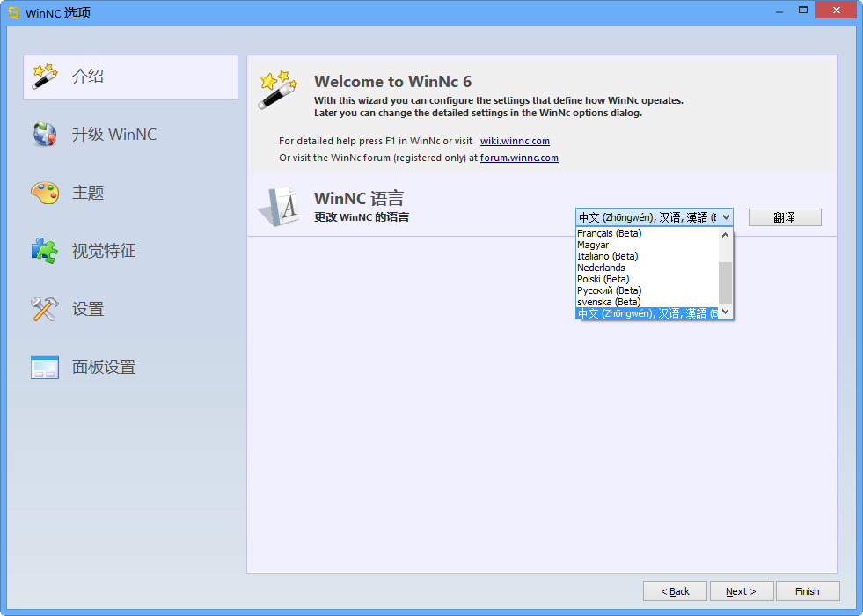Click the language list scrollbar thumb

726,283
